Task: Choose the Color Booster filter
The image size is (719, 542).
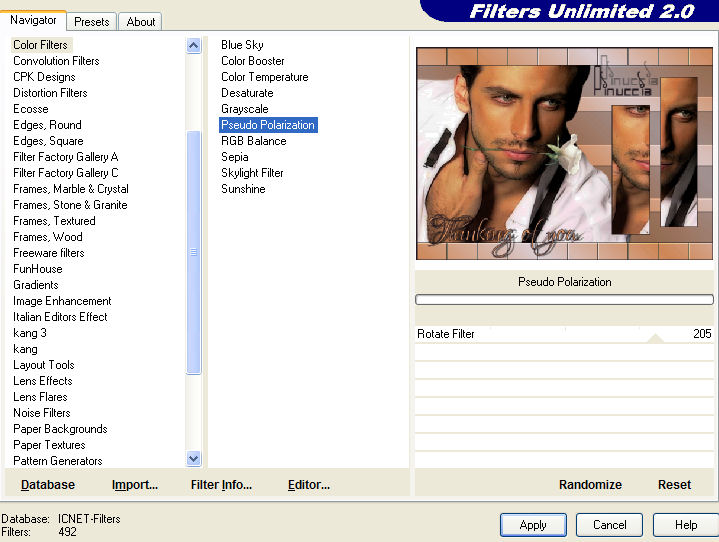Action: coord(253,61)
